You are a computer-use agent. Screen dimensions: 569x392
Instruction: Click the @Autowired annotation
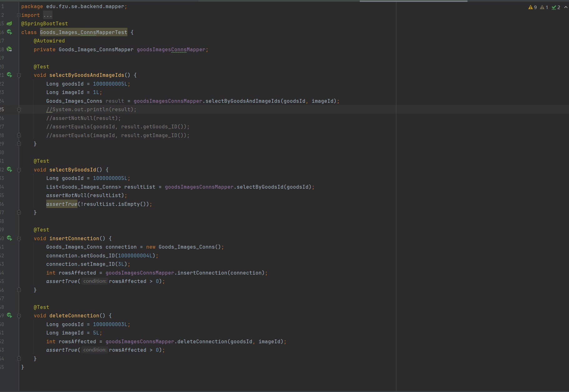pyautogui.click(x=49, y=41)
